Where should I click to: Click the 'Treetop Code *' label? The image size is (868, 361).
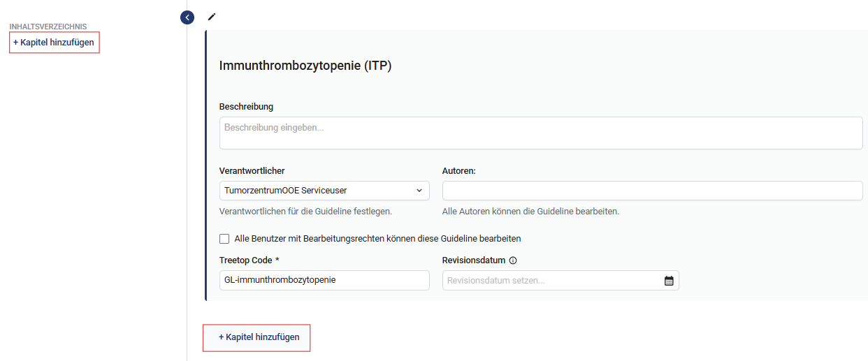coord(249,260)
